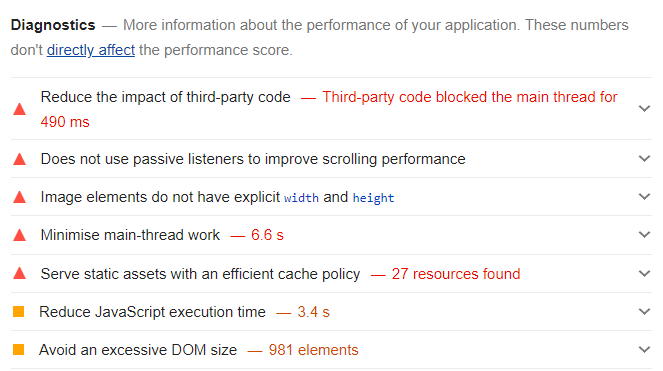Expand passive listeners audit chevron
Screen dimensions: 663x371
[644, 159]
